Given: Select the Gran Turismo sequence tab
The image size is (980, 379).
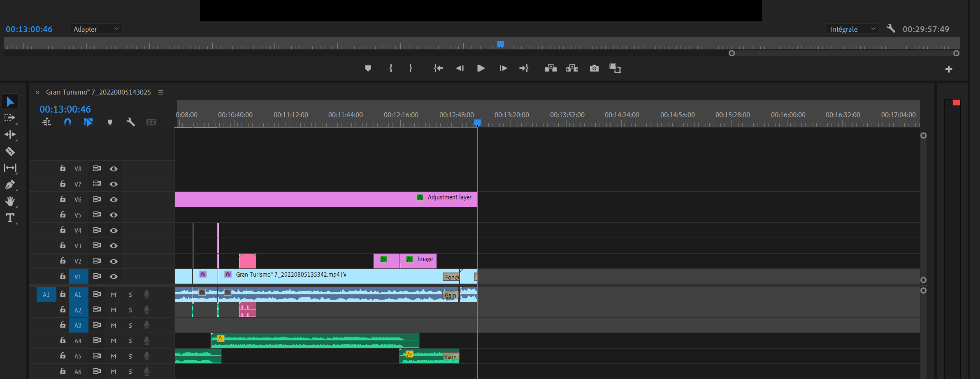Looking at the screenshot, I should (98, 92).
